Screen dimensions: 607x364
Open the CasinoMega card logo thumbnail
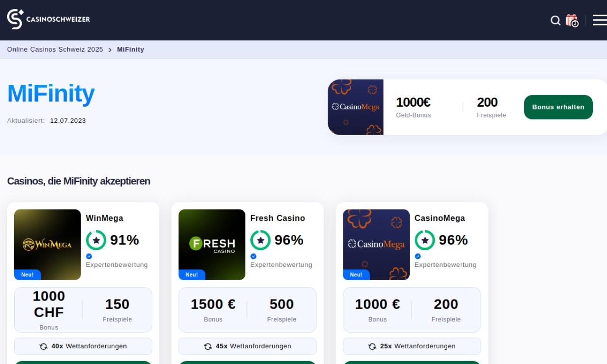click(x=376, y=245)
